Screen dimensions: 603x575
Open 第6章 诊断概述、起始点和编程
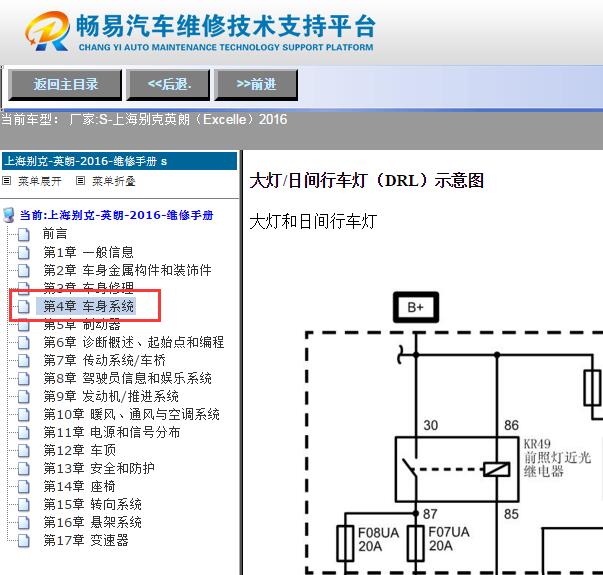point(134,342)
